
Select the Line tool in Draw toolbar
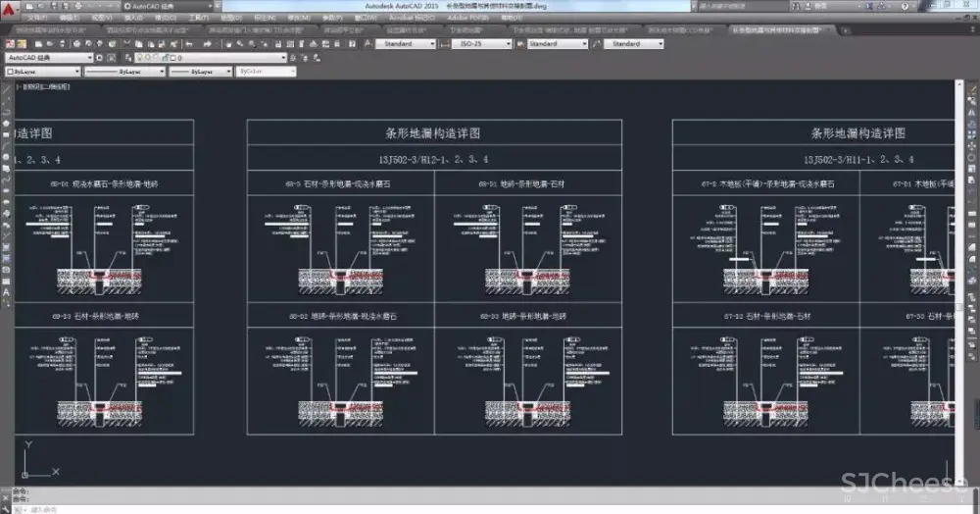[6, 90]
